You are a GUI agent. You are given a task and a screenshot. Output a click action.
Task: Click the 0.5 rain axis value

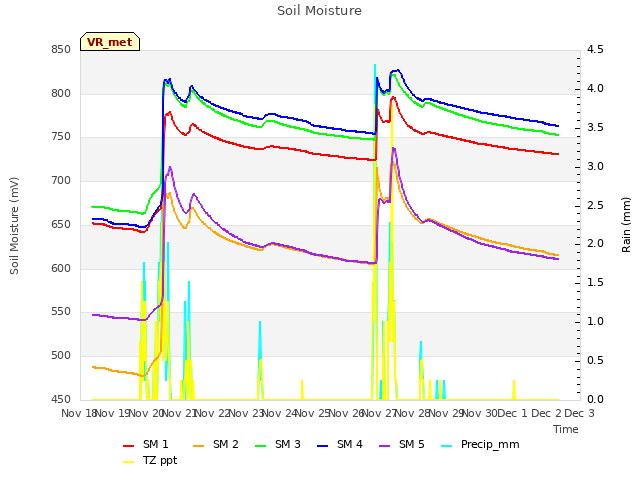(595, 360)
